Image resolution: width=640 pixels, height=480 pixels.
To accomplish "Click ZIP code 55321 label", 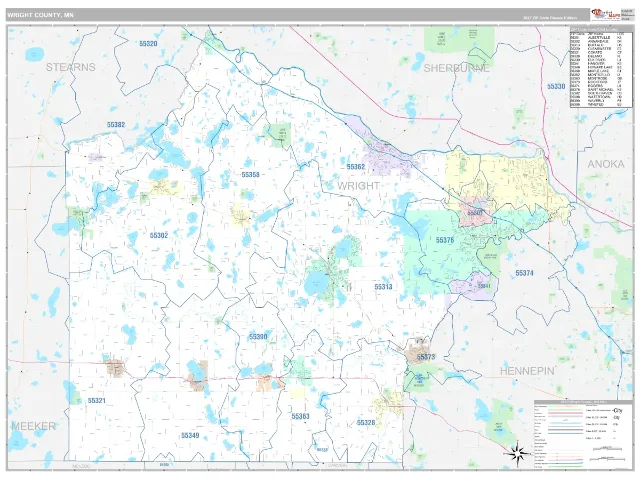I will coord(96,400).
